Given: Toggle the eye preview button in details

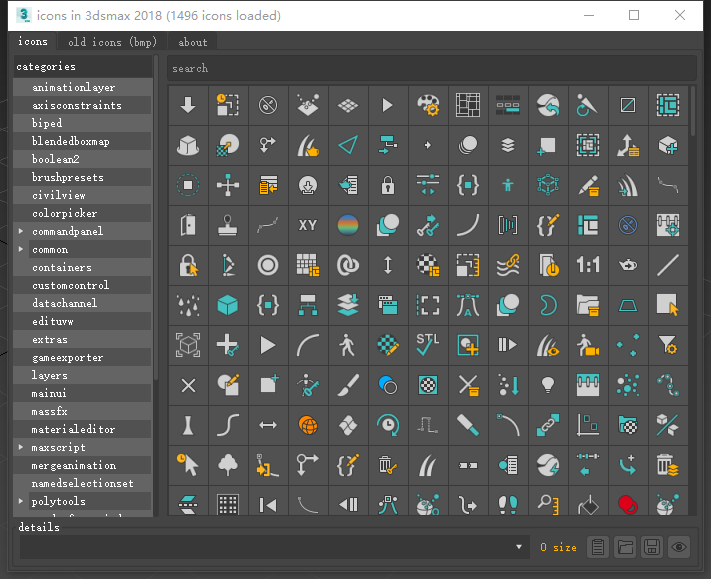Looking at the screenshot, I should pos(679,547).
